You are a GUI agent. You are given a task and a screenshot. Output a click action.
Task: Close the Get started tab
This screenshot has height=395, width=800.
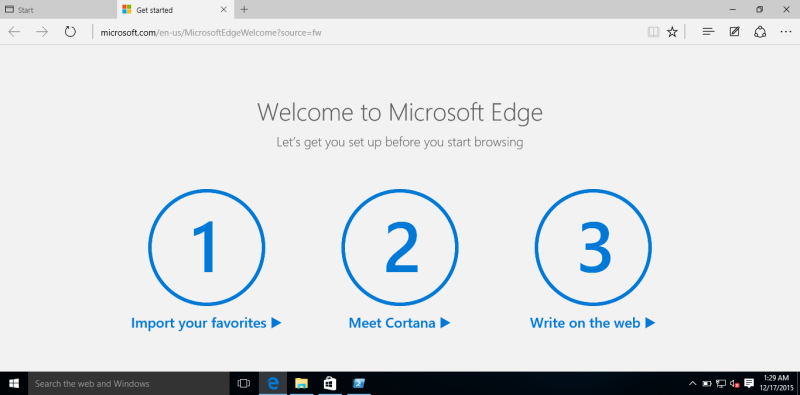tap(223, 10)
